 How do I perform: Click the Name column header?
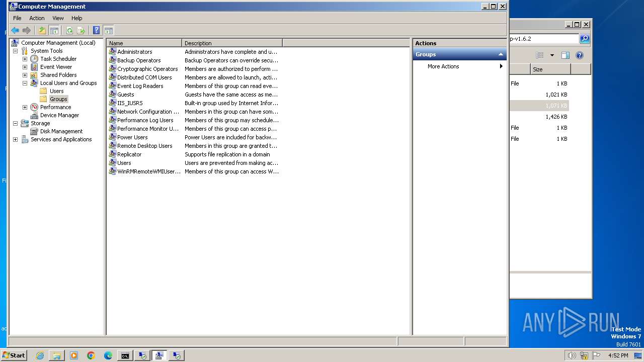144,43
